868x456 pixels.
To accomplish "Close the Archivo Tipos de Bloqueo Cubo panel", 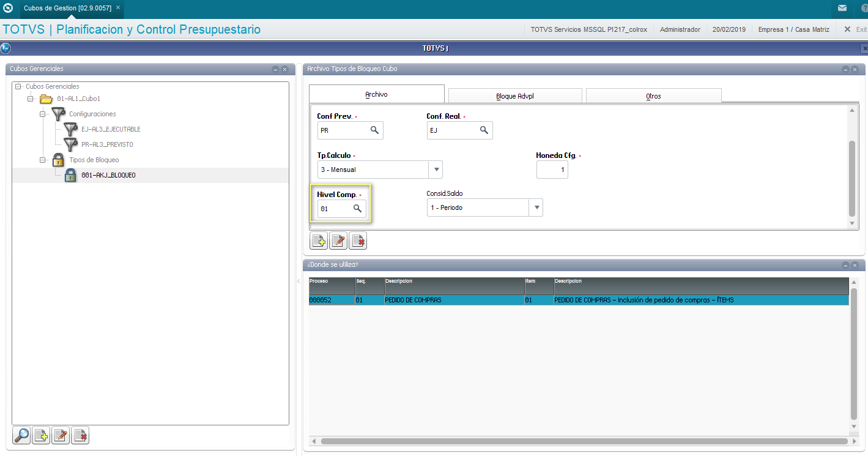I will [x=855, y=69].
